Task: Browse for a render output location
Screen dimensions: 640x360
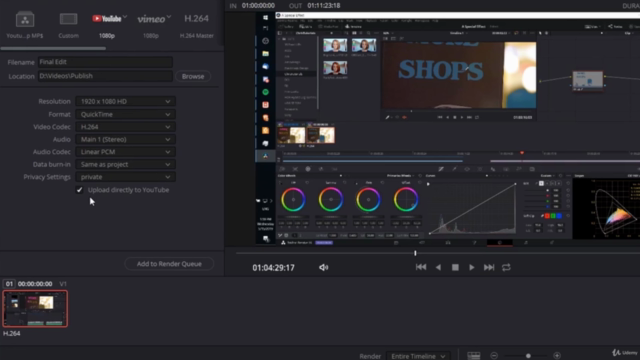Action: click(x=193, y=76)
